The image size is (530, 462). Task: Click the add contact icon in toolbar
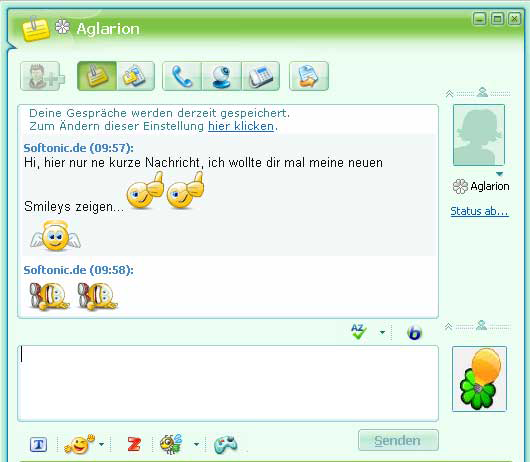tap(42, 76)
